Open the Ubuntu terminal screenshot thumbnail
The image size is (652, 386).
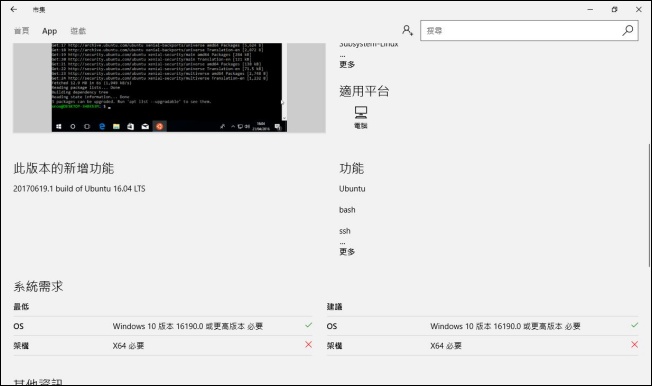(x=169, y=87)
